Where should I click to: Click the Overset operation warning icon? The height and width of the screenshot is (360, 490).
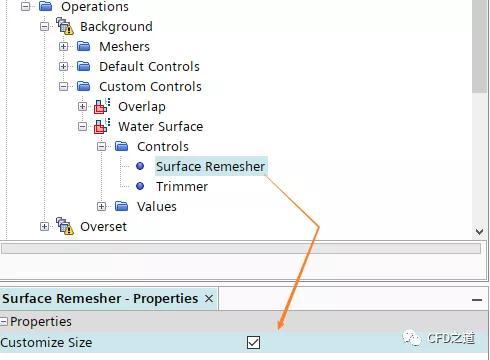click(65, 226)
